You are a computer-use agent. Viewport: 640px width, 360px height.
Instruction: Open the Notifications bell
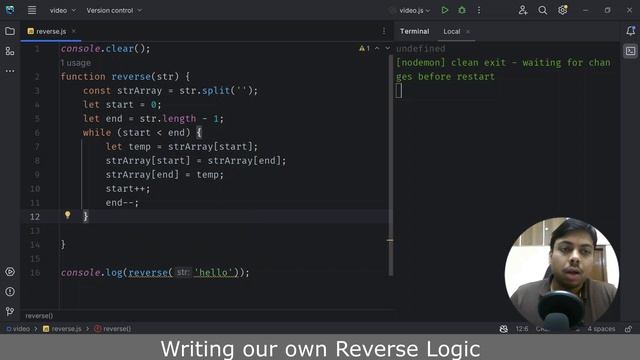pos(630,31)
